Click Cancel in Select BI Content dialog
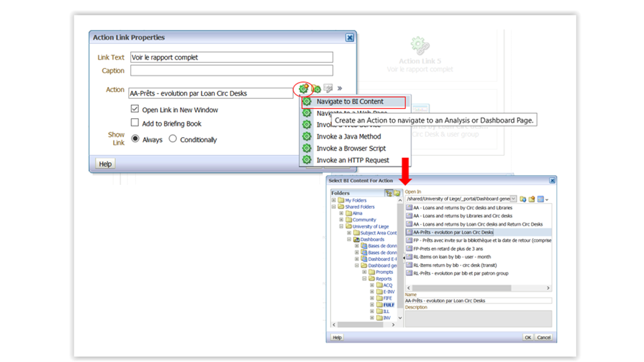The width and height of the screenshot is (644, 362). [x=543, y=337]
